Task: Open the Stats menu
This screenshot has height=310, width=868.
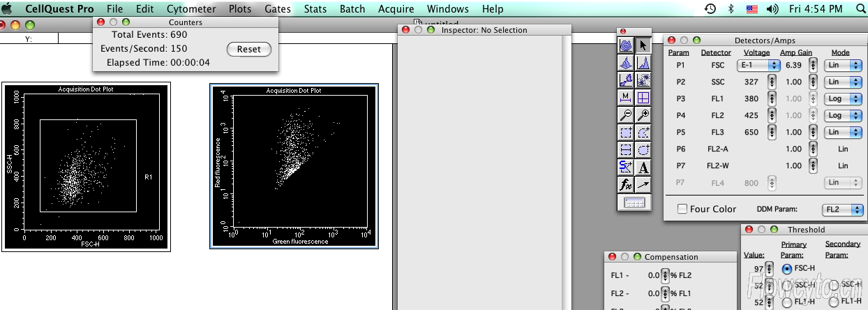Action: [315, 9]
